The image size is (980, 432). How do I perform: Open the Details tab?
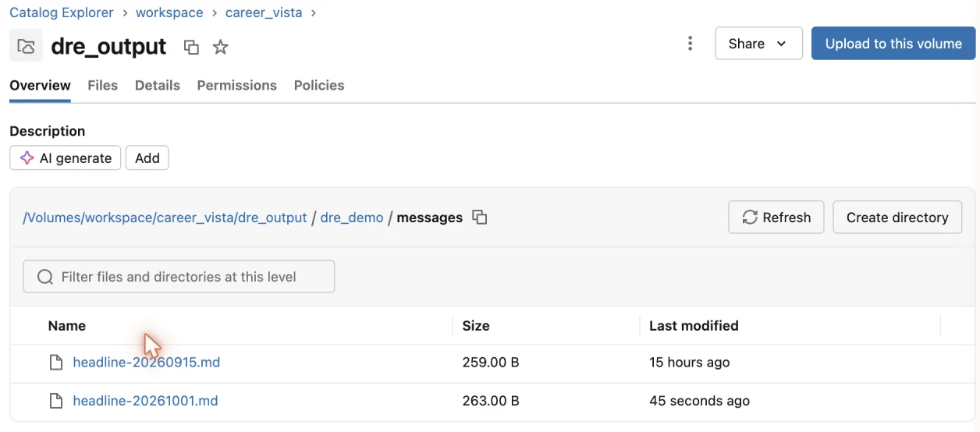click(x=157, y=86)
